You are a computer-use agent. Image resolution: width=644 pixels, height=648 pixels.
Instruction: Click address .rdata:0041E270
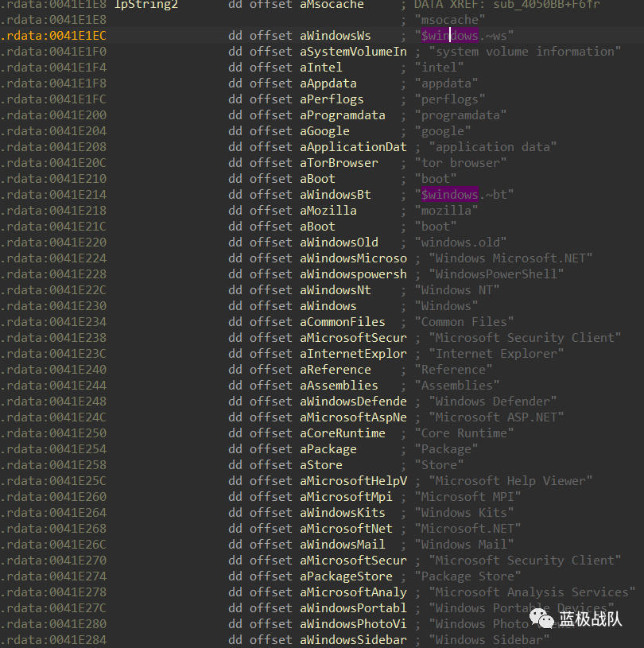53,561
